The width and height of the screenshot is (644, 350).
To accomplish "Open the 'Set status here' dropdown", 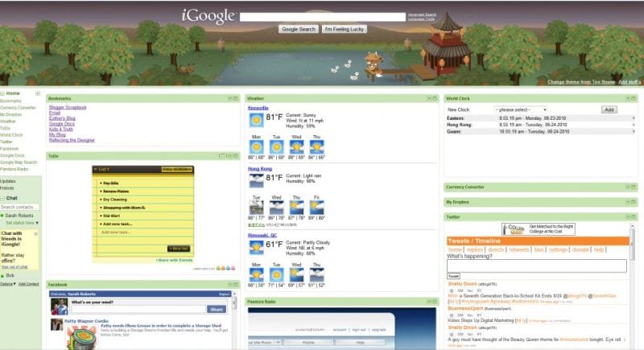I will pos(23,223).
